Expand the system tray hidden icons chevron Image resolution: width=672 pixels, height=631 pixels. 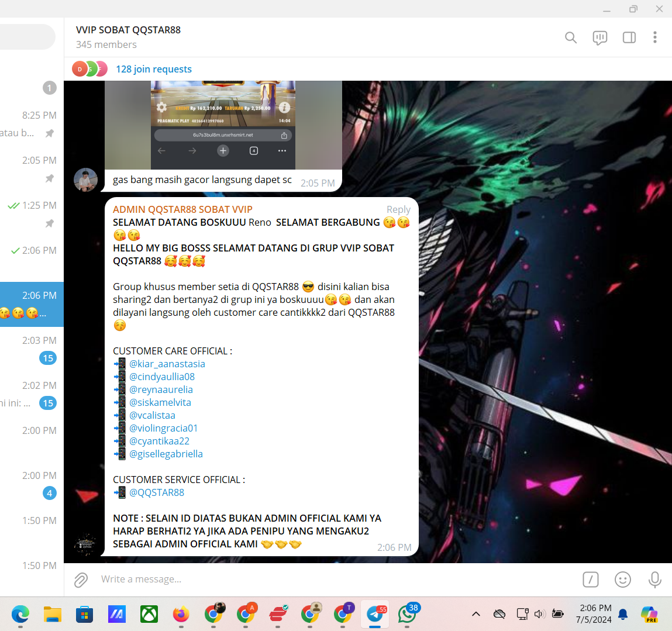coord(475,614)
